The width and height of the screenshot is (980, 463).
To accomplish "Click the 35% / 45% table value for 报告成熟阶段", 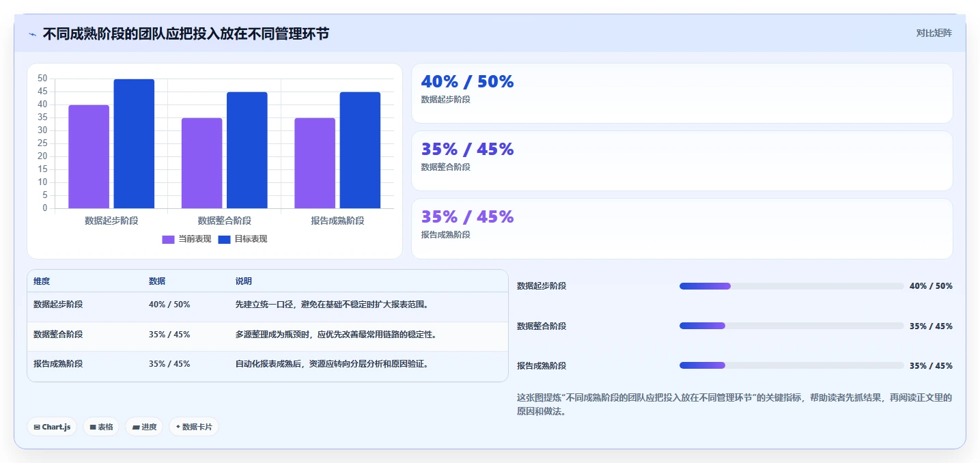I will [x=169, y=364].
